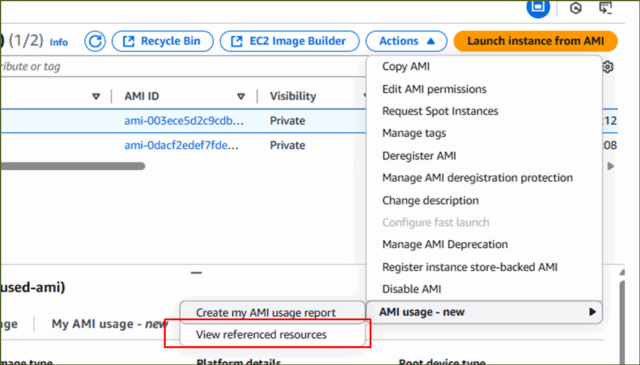
Task: Choose Manage AMI Deprecation
Action: pyautogui.click(x=445, y=244)
